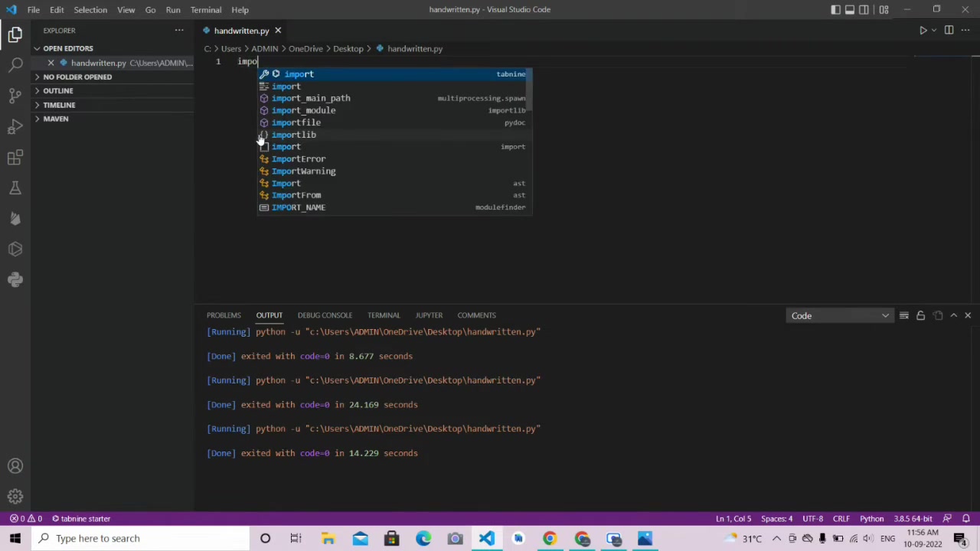Close the handwritten.py editor tab
980x551 pixels.
278,31
